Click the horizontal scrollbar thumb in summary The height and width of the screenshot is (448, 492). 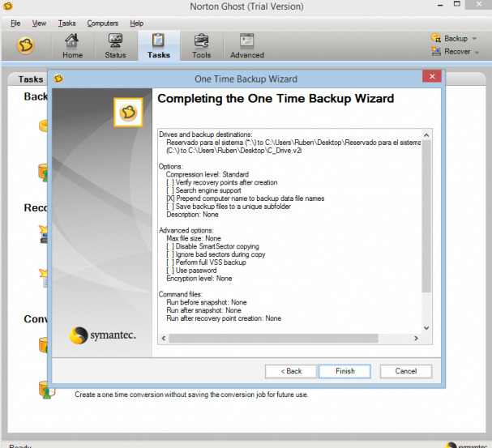[273, 339]
